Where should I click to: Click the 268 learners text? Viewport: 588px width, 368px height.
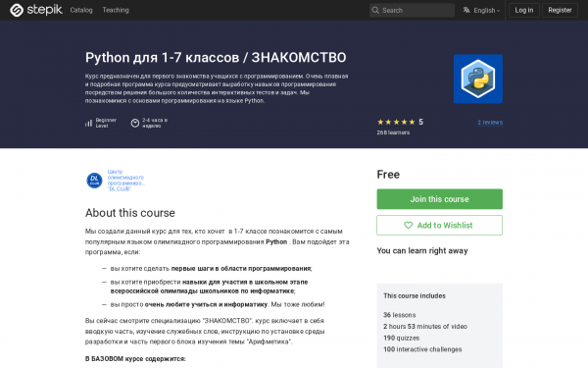coord(393,132)
